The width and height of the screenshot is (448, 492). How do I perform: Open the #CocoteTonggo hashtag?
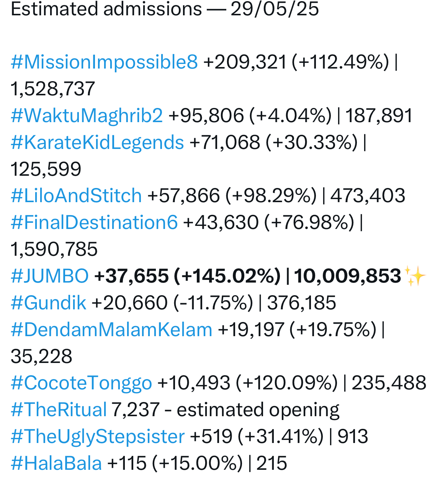[x=81, y=383]
